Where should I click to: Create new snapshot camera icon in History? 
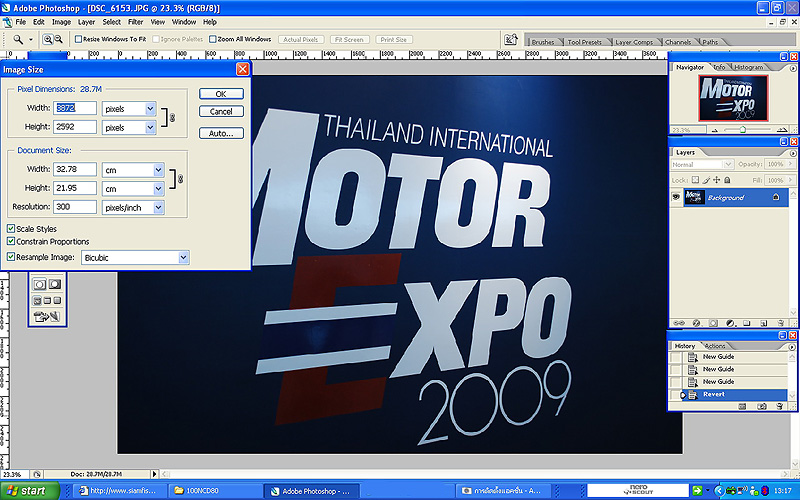(762, 407)
